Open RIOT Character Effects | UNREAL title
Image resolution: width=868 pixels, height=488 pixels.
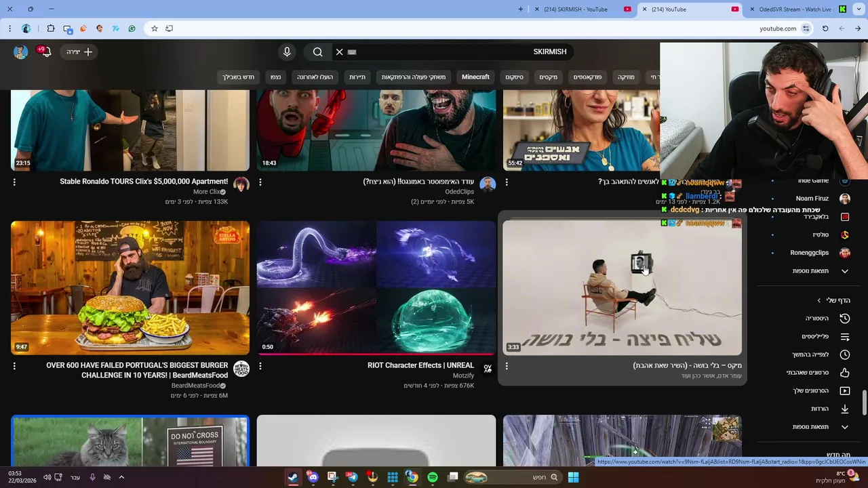tap(420, 365)
